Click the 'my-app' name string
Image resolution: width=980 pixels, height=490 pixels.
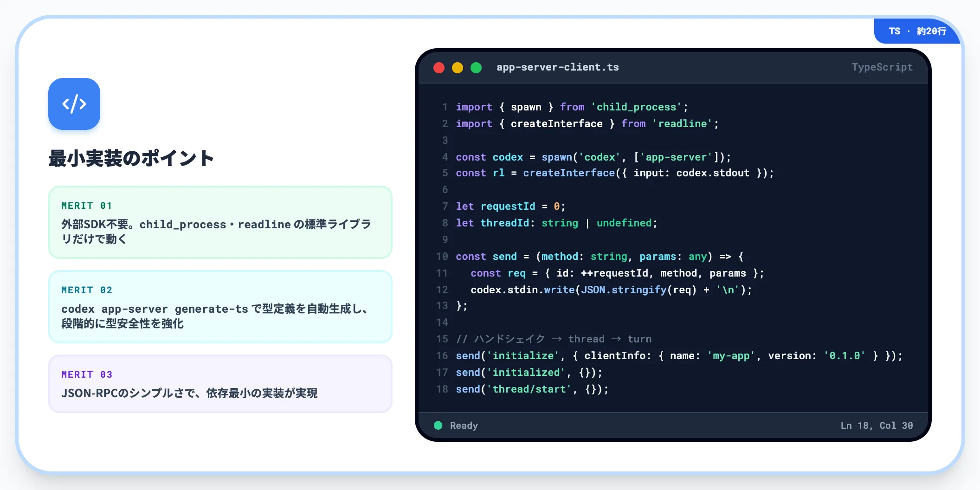[x=731, y=356]
